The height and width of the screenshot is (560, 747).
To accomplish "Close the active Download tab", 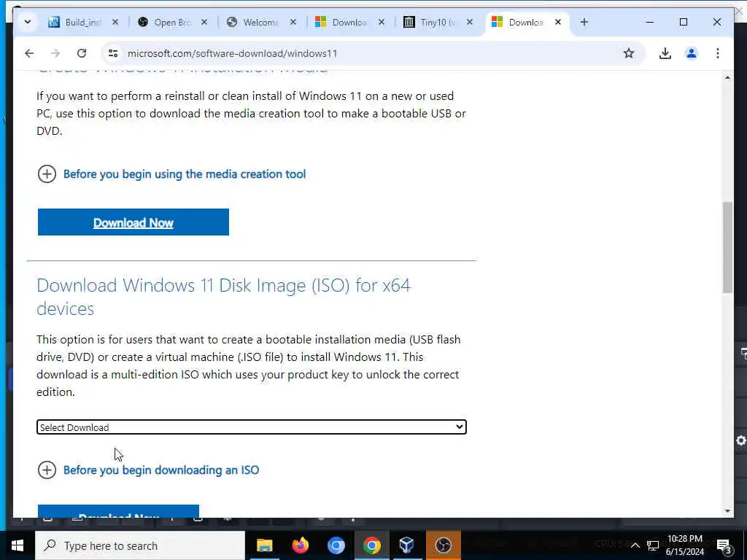I will (558, 23).
